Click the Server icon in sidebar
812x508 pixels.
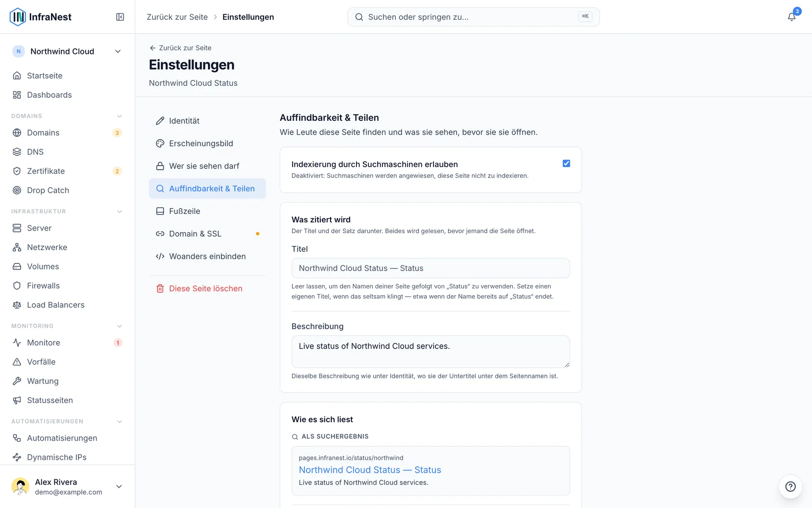(x=17, y=228)
